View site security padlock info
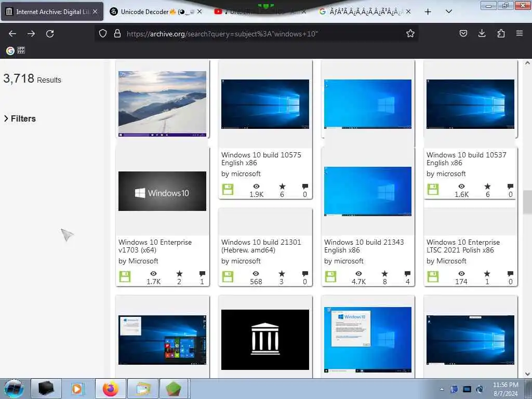Viewport: 532px width, 399px height. tap(117, 34)
